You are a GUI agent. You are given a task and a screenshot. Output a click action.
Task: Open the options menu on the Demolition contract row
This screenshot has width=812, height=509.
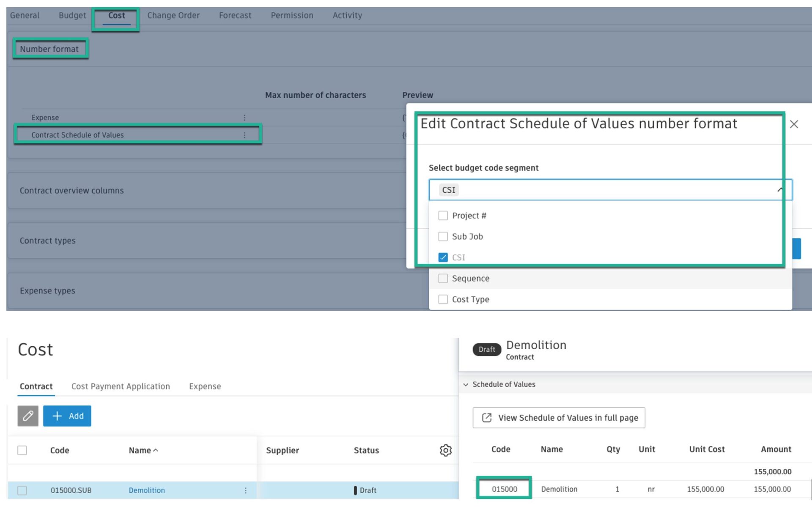[x=245, y=490]
